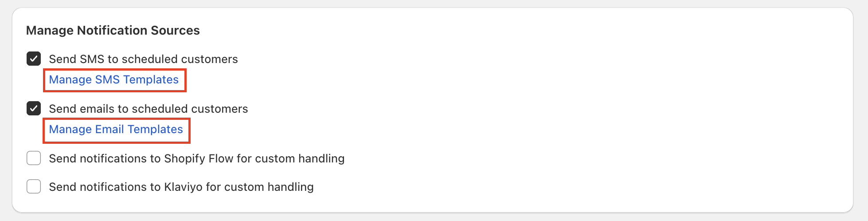Click the white checkmark icon beside Send emails

[x=34, y=108]
